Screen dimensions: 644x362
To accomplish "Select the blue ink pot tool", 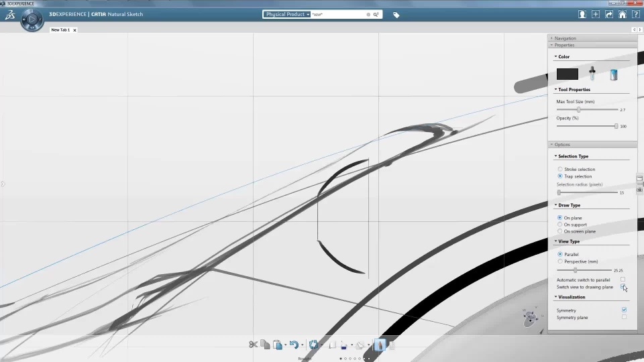I will coord(343,345).
